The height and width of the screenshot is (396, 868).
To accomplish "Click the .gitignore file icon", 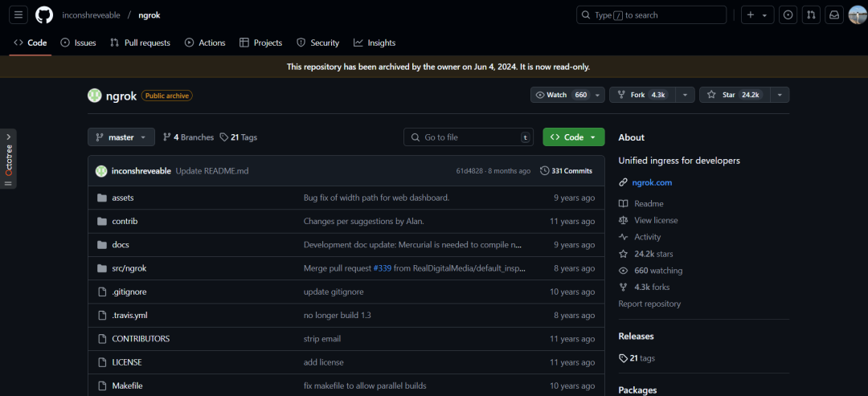I will click(102, 292).
